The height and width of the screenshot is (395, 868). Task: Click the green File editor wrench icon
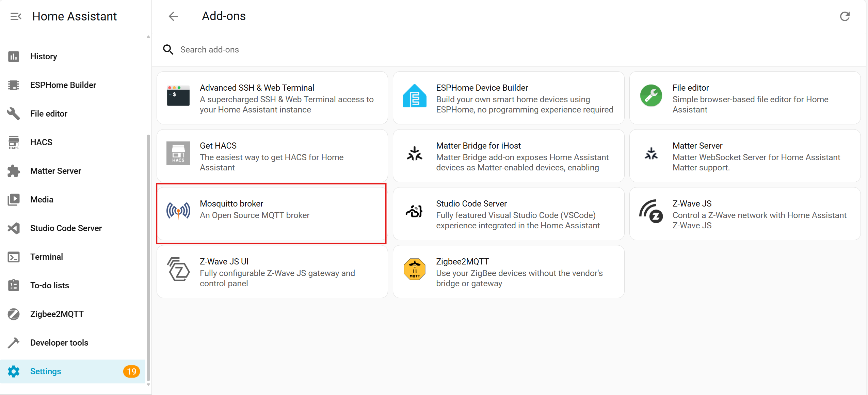[x=651, y=96]
